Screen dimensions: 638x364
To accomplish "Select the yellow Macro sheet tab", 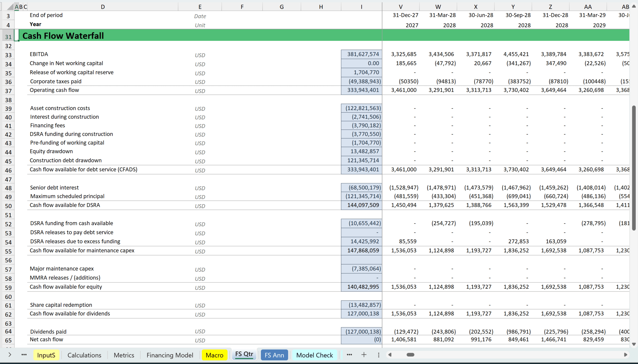I will click(x=214, y=355).
